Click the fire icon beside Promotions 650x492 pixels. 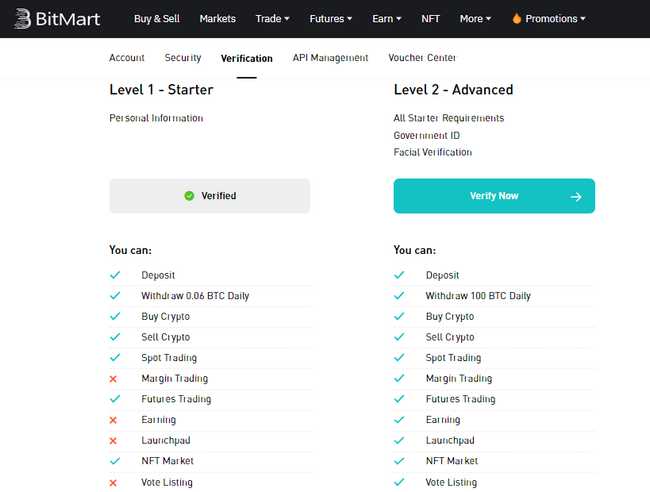pos(516,19)
